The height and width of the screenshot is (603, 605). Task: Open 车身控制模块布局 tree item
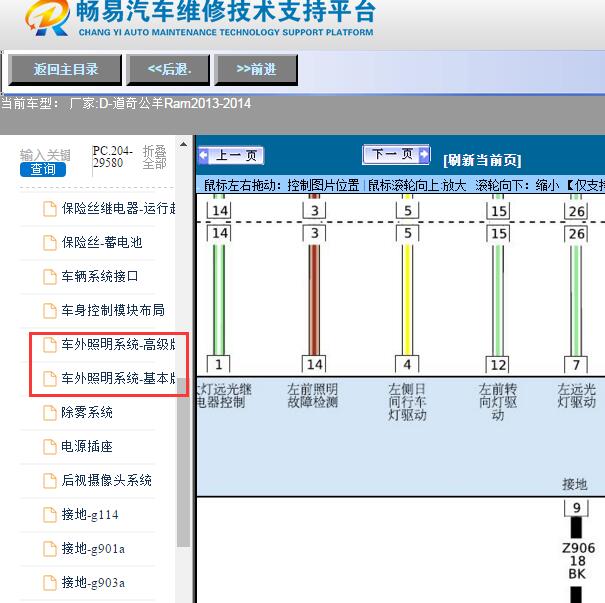(x=113, y=310)
